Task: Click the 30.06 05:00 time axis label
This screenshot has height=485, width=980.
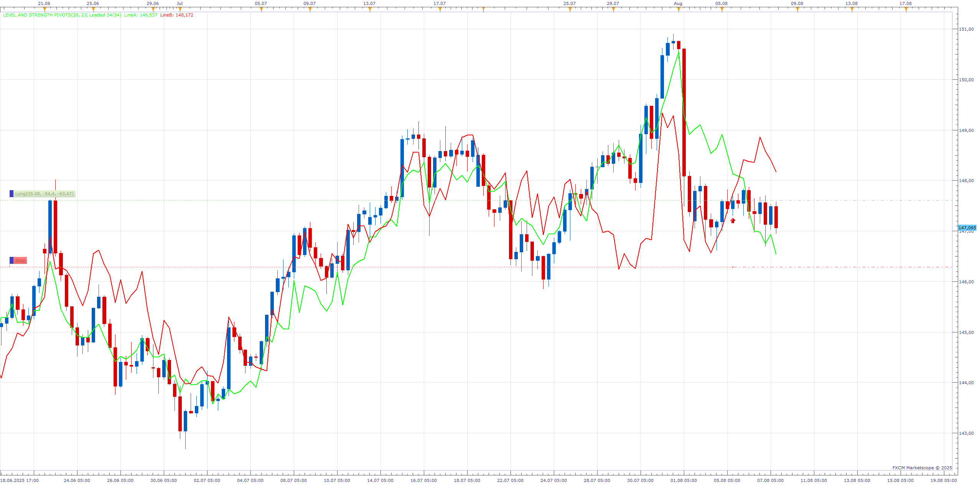Action: [163, 480]
